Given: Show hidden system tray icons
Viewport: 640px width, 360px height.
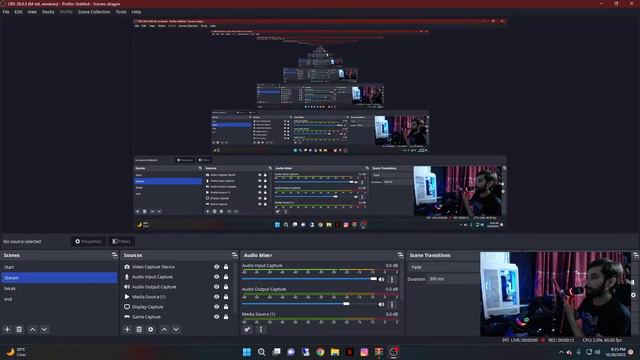Looking at the screenshot, I should pyautogui.click(x=561, y=352).
